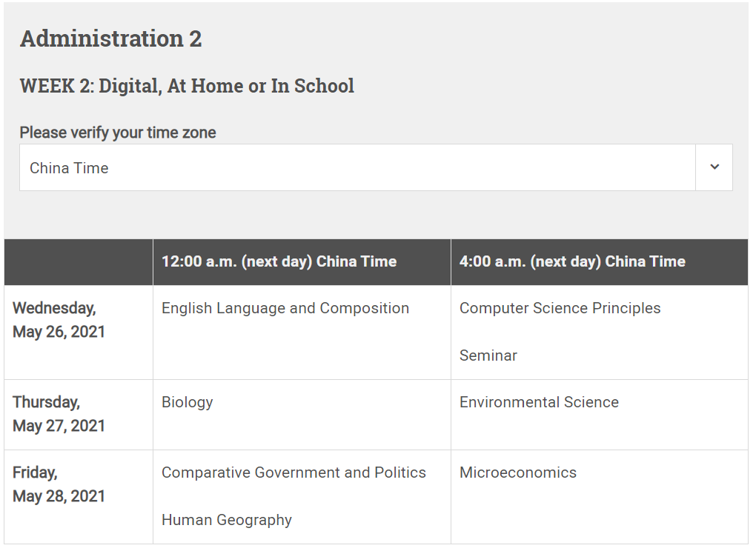Select the Microeconomics exam entry
The width and height of the screenshot is (756, 551).
[x=518, y=472]
